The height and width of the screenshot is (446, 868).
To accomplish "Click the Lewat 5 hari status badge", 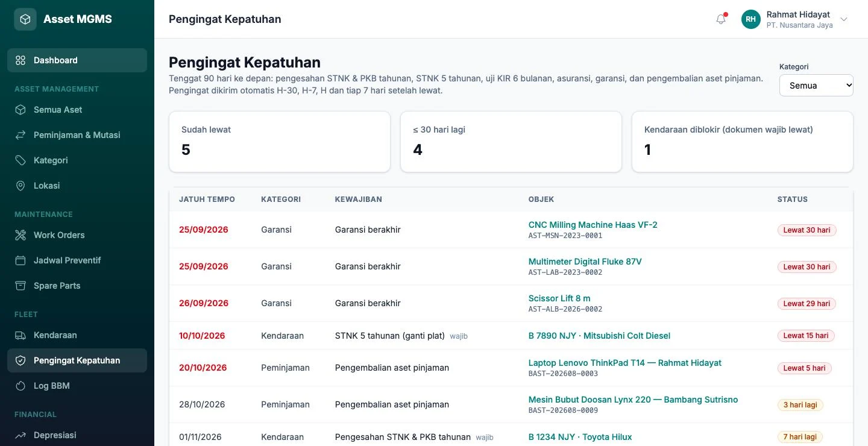I will (805, 368).
